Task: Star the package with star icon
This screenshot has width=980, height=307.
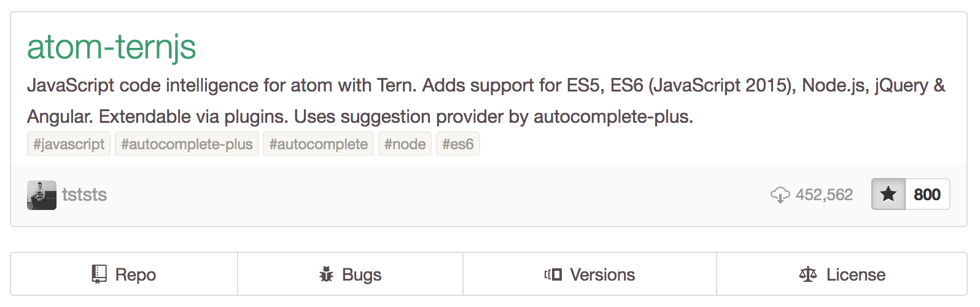Action: pyautogui.click(x=889, y=195)
